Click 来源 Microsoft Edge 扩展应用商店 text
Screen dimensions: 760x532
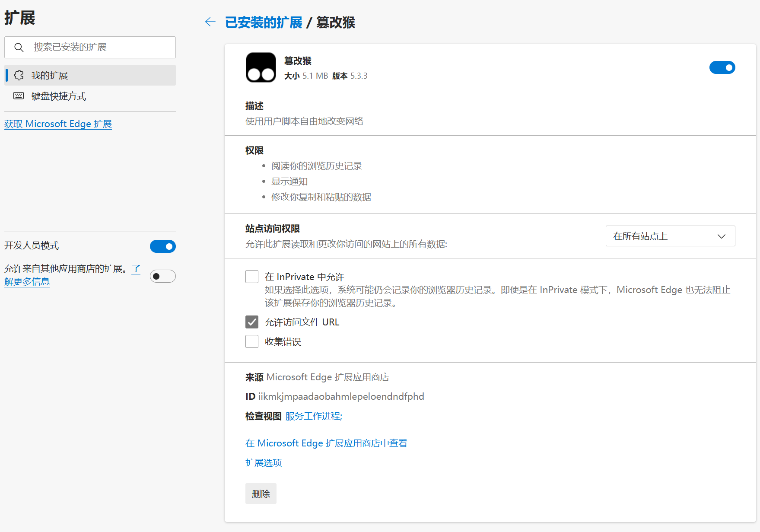[317, 377]
